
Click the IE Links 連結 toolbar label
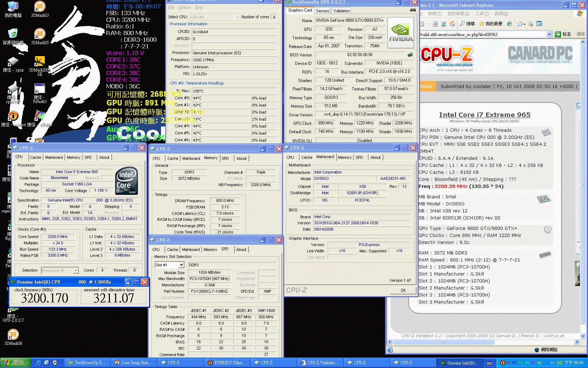coord(581,34)
